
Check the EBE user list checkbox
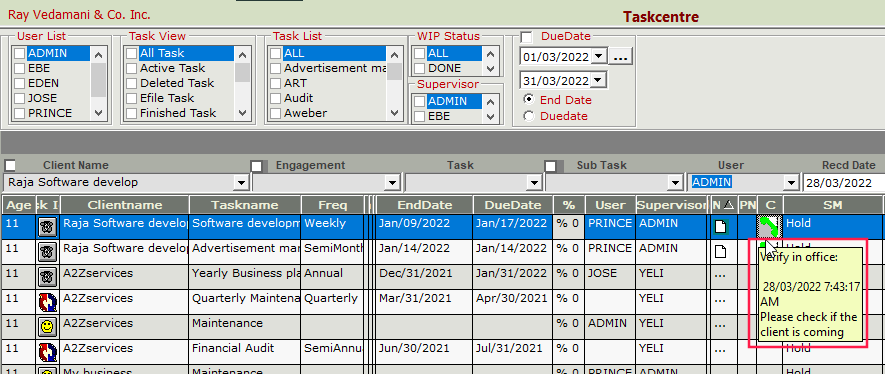tap(20, 68)
